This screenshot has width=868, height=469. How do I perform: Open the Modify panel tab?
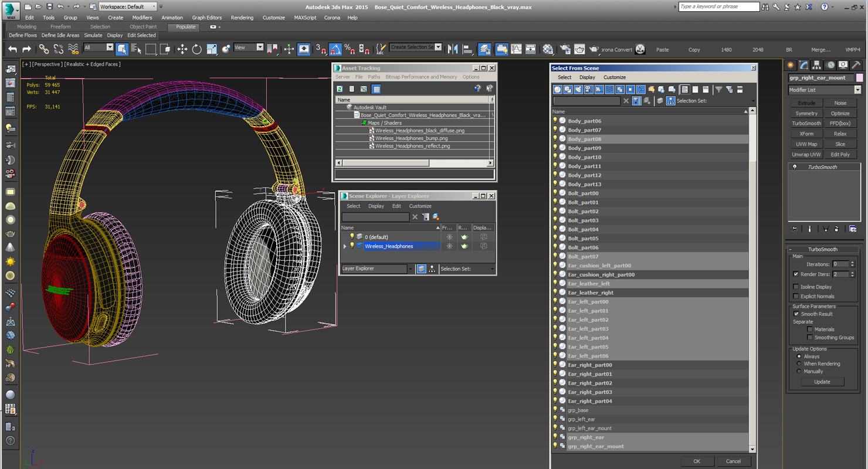803,65
